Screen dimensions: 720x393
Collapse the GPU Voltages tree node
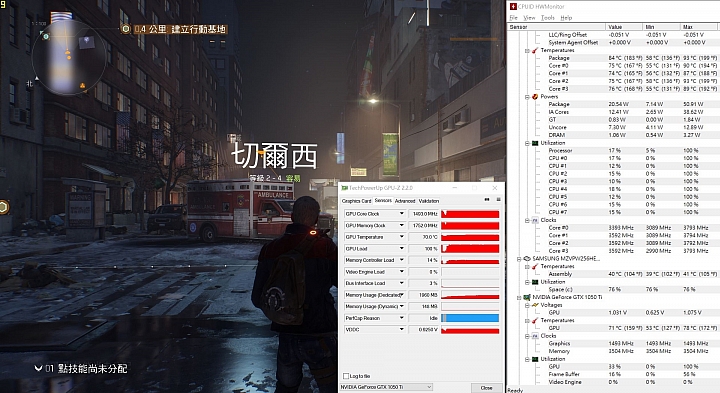527,305
